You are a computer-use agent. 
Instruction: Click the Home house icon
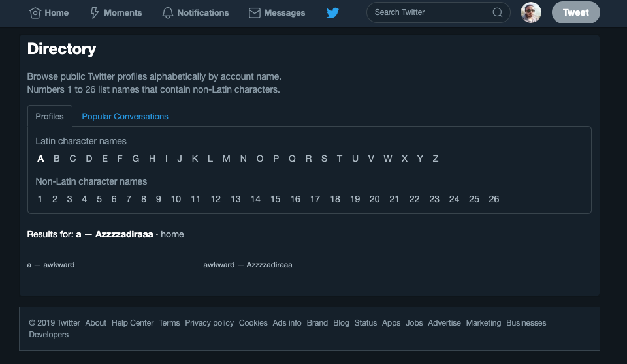35,13
